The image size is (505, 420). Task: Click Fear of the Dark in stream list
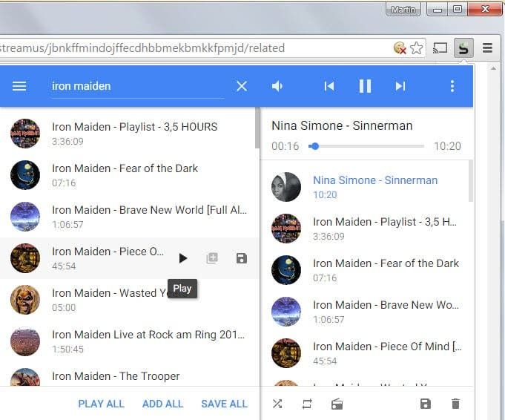pyautogui.click(x=366, y=270)
